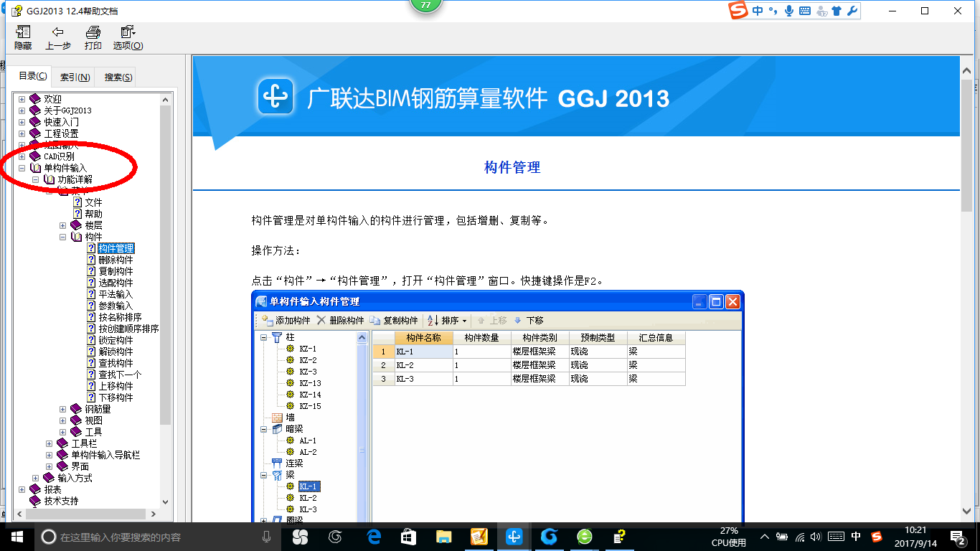The width and height of the screenshot is (980, 551).
Task: Open the 帮助 help topic
Action: coord(93,214)
